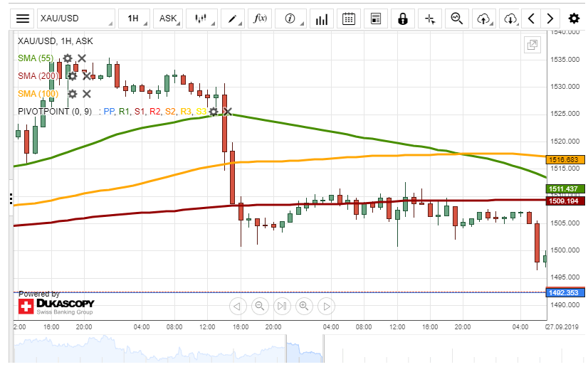This screenshot has width=588, height=367.
Task: Zoom in the chart with plus magnifier
Action: click(304, 307)
